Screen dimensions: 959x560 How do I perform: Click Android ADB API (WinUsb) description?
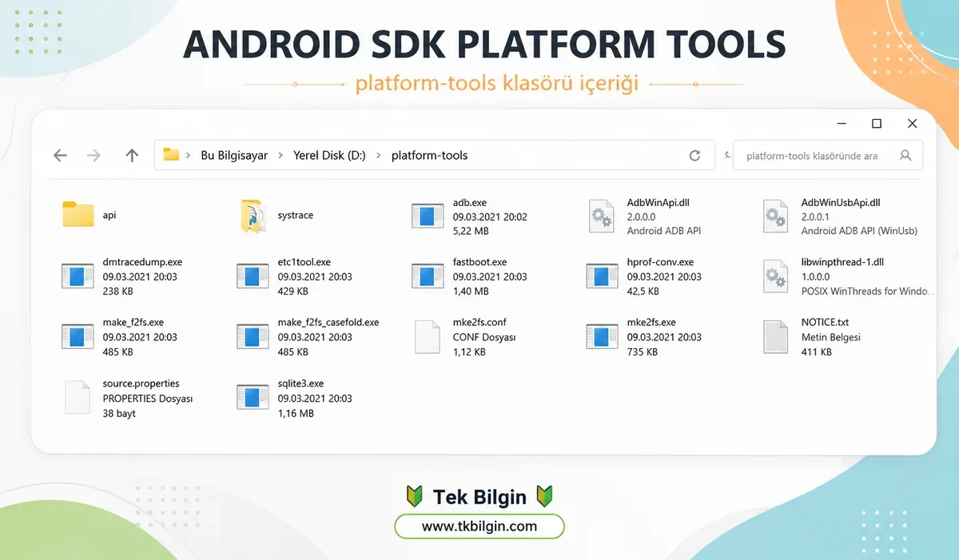(x=859, y=231)
